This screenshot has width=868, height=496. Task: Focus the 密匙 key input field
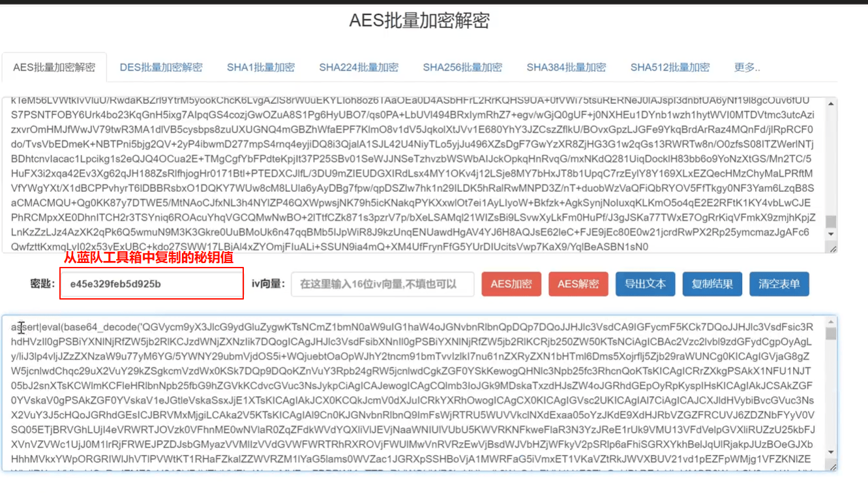(x=151, y=285)
